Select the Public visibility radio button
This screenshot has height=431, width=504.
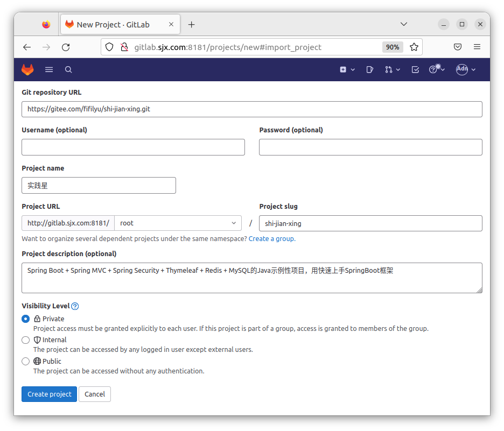(25, 362)
